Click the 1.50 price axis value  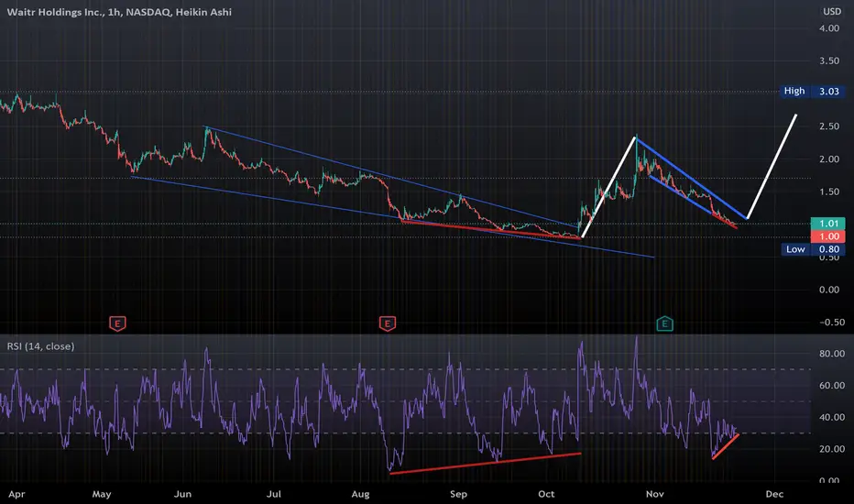[829, 192]
